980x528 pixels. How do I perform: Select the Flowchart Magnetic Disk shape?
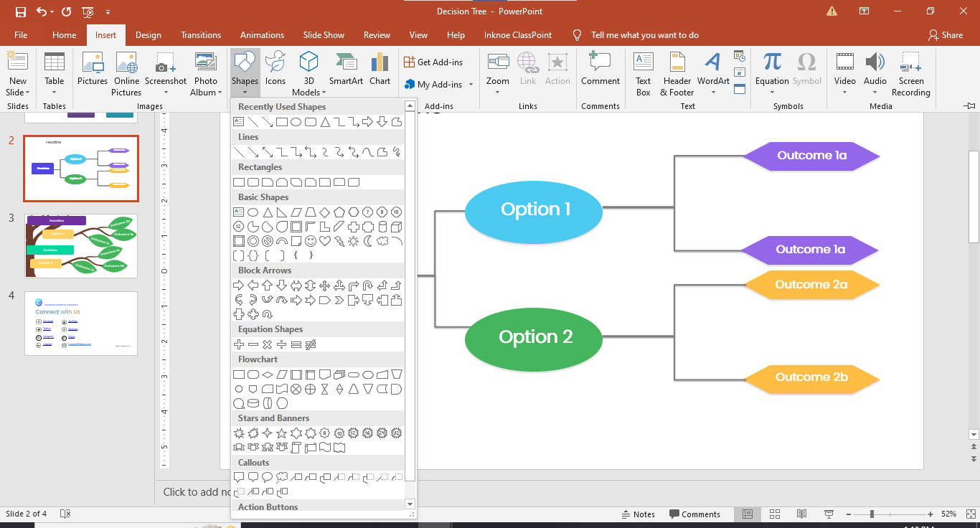pyautogui.click(x=253, y=403)
